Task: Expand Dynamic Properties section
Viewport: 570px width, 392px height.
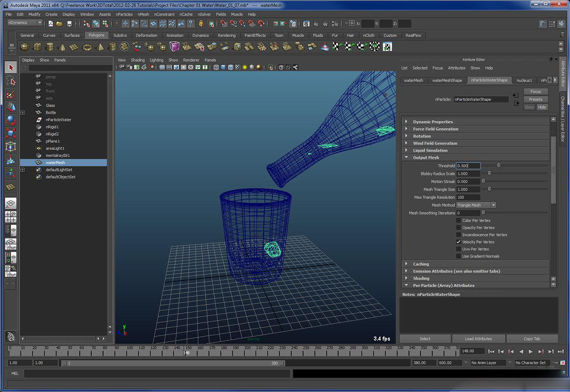Action: [x=475, y=122]
